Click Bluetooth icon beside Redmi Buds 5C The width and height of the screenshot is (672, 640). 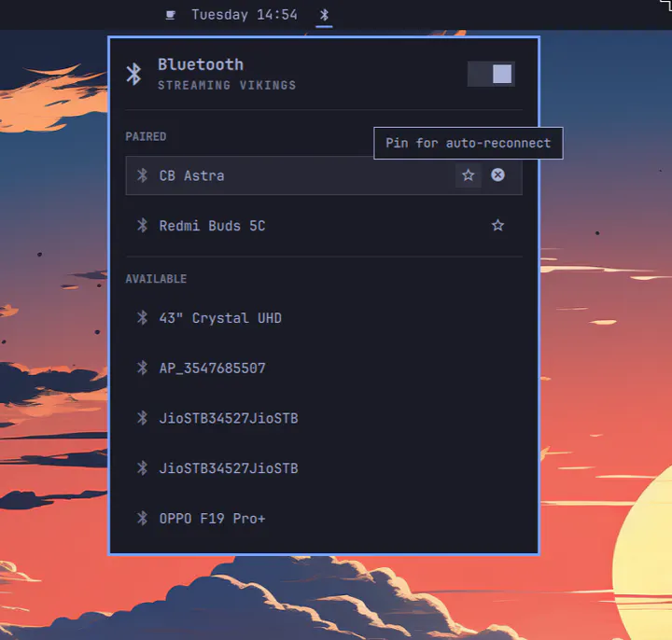pos(142,226)
